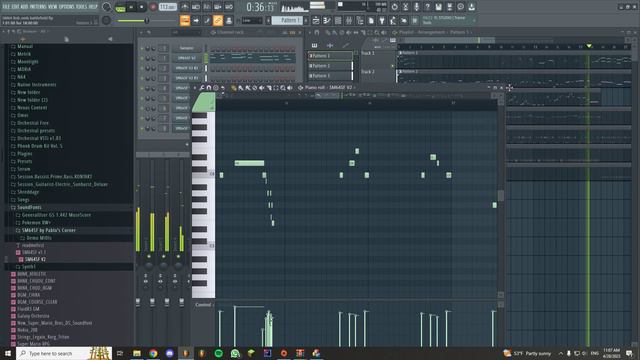
Task: Open the Channel rack menu arrow
Action: point(141,32)
